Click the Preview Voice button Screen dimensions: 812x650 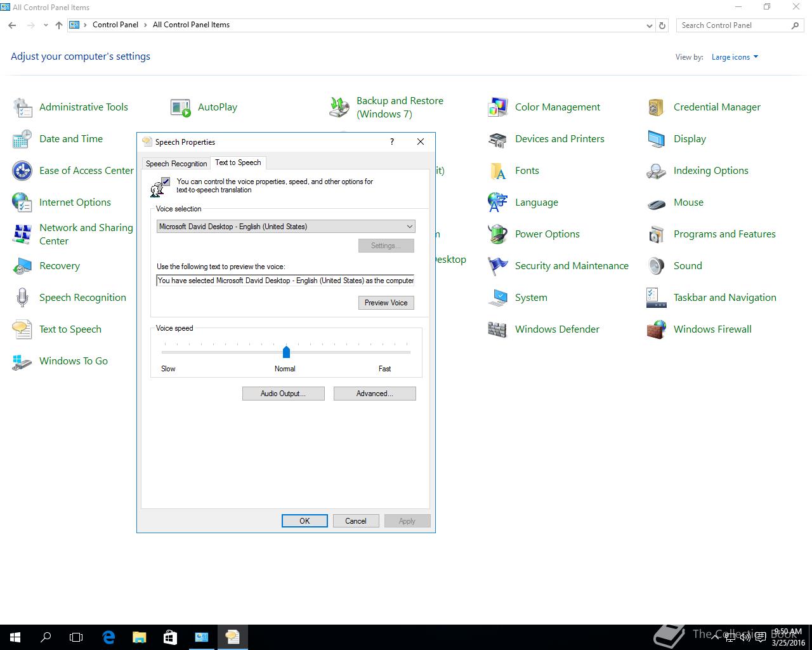386,303
